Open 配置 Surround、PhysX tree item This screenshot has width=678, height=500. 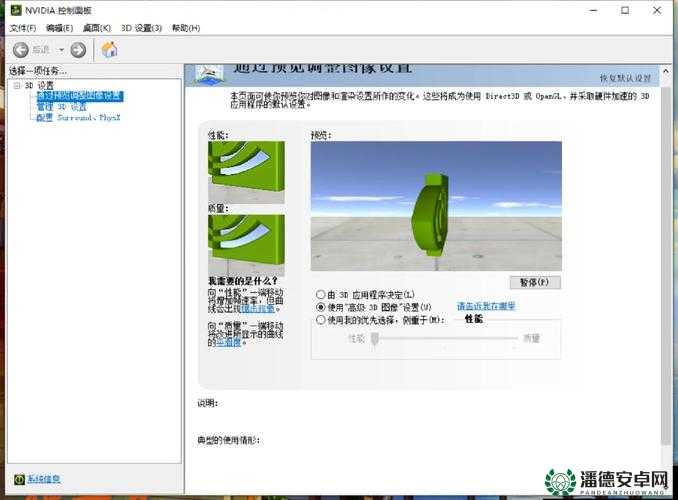tap(78, 117)
